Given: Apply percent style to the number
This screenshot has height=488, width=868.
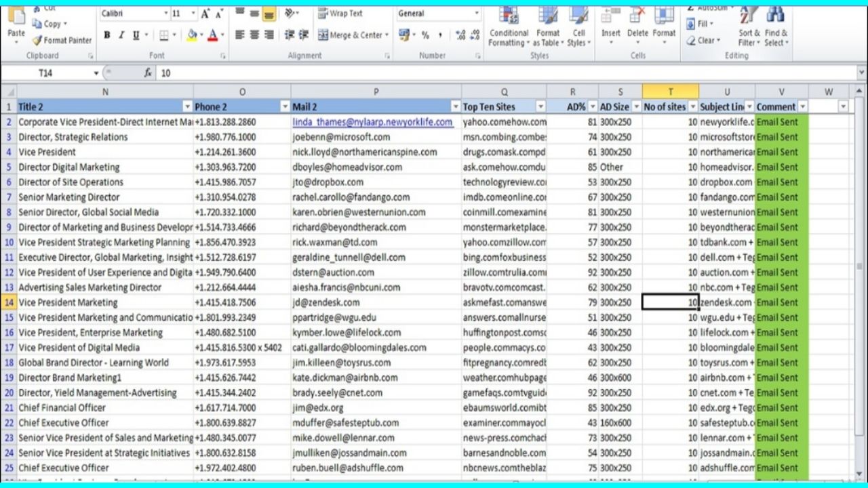Looking at the screenshot, I should (425, 35).
